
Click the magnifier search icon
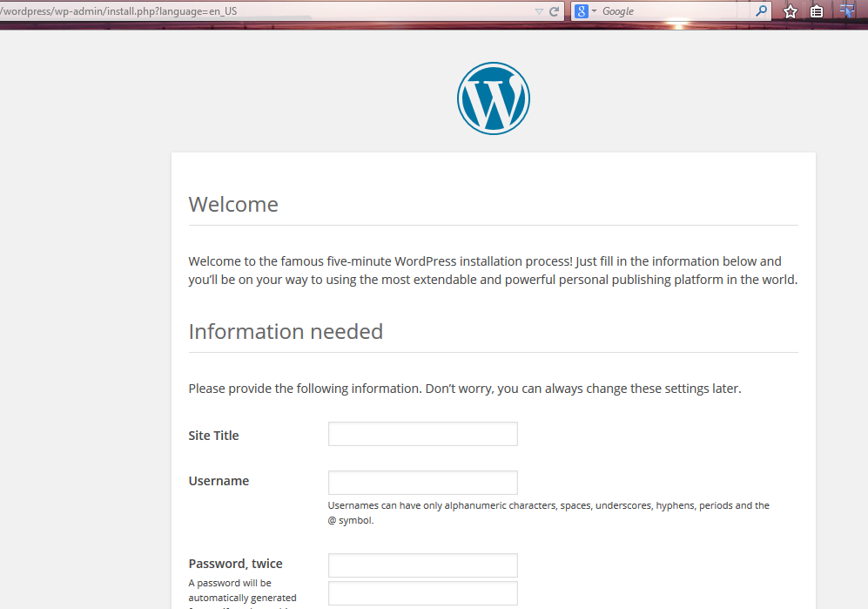click(x=762, y=10)
